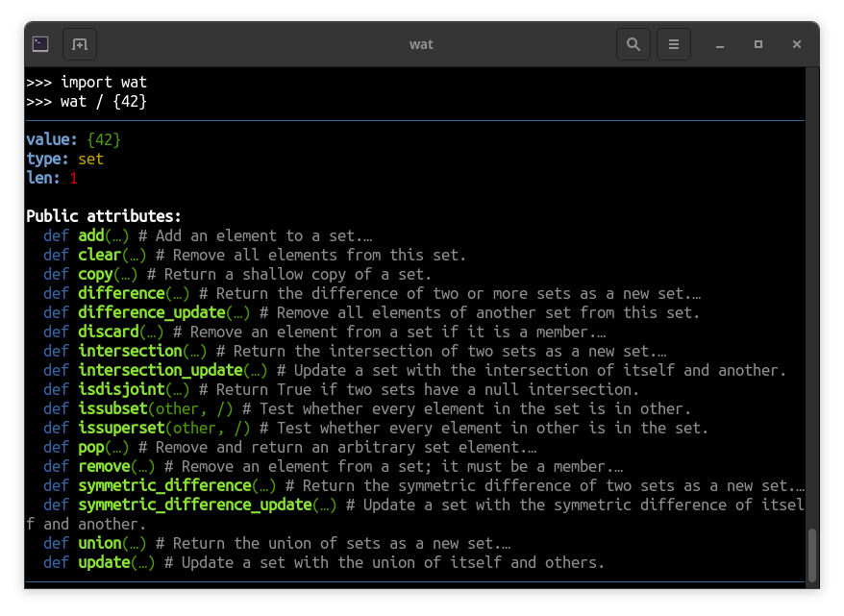The width and height of the screenshot is (844, 616).
Task: Click the 'update' method name
Action: pyautogui.click(x=104, y=563)
